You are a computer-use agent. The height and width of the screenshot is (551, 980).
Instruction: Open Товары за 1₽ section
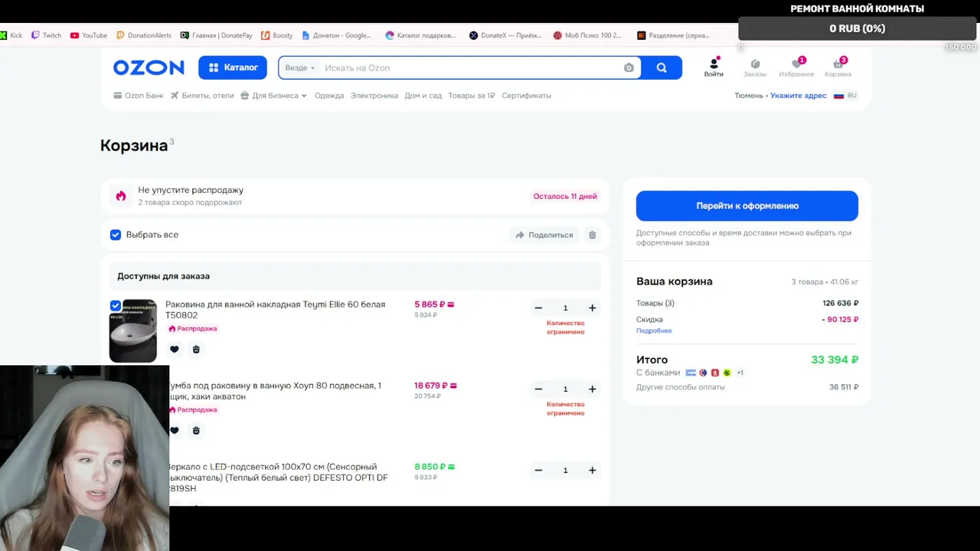[472, 96]
